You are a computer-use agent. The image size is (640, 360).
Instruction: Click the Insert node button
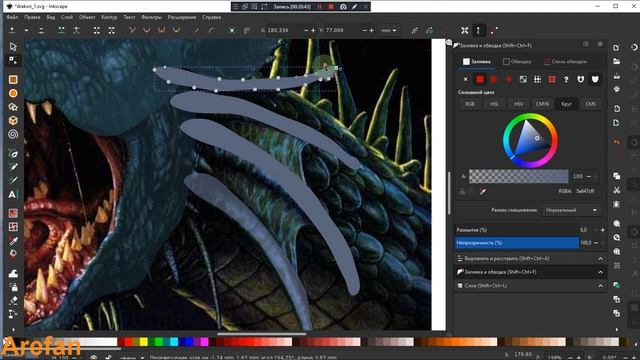click(x=12, y=30)
